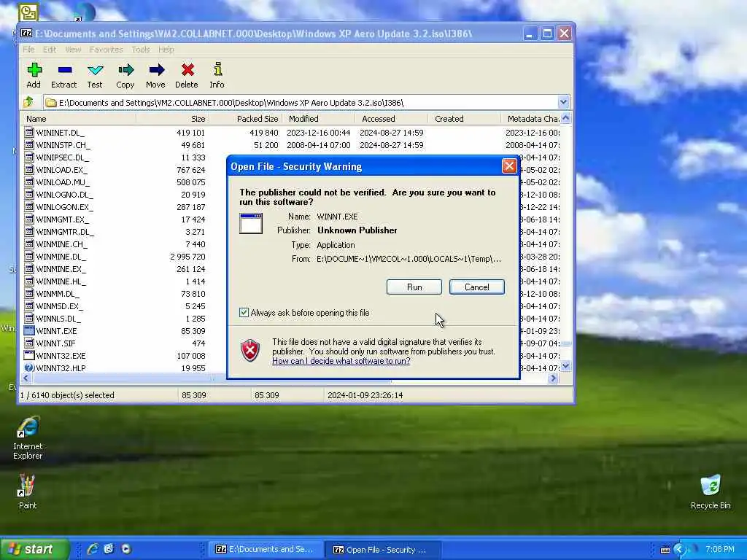Screen dimensions: 747x560
Task: Click the keyboard icon in system tray
Action: [x=665, y=550]
